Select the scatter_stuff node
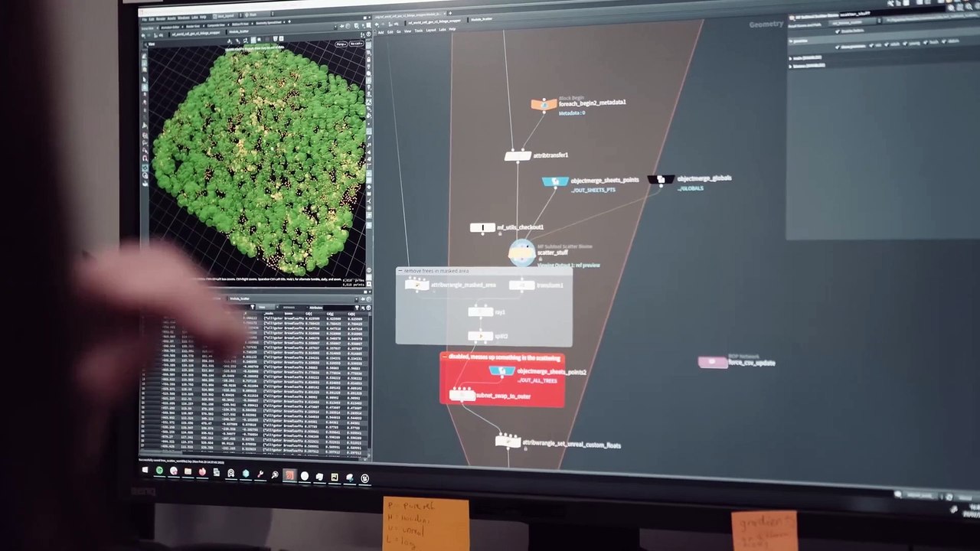 (521, 253)
